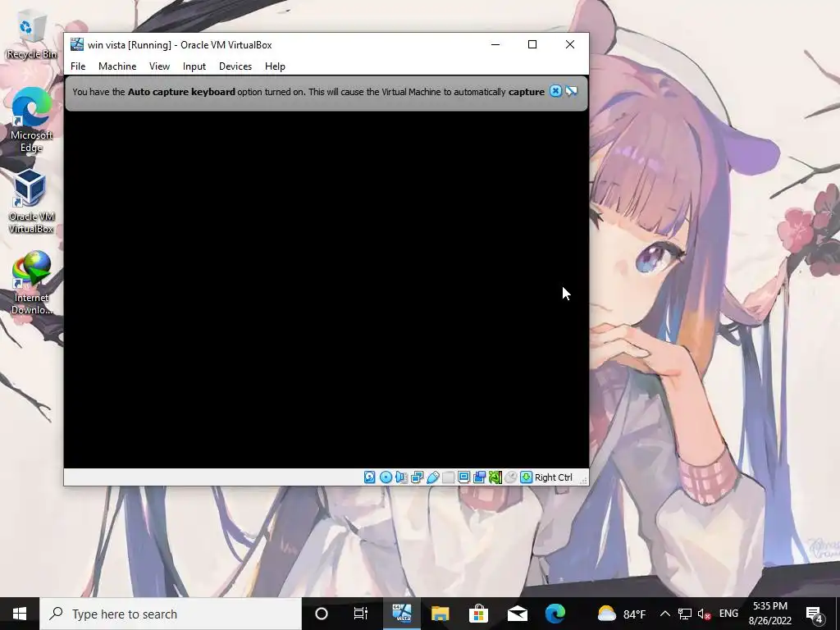Viewport: 840px width, 630px height.
Task: Minimize the VirtualBox VM window
Action: [x=495, y=44]
